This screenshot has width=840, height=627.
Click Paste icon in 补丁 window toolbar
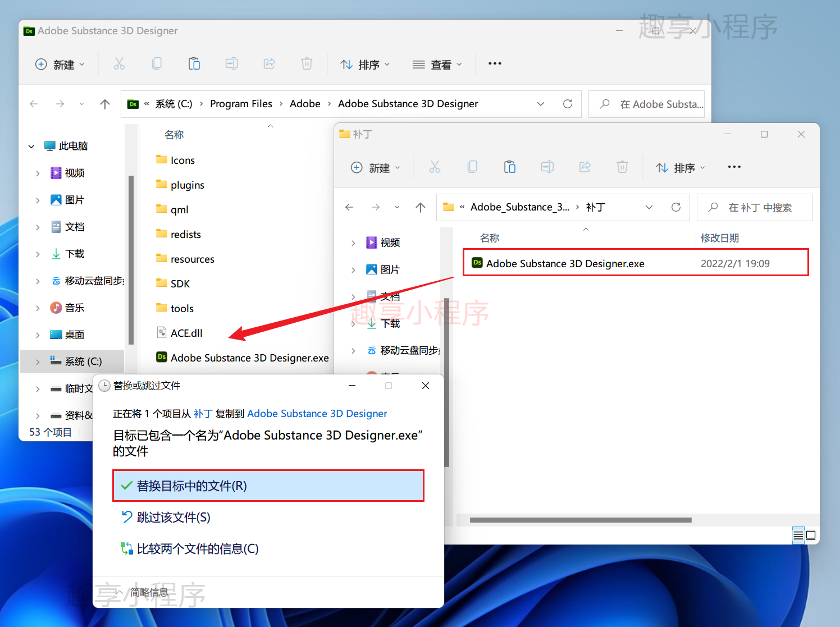510,167
